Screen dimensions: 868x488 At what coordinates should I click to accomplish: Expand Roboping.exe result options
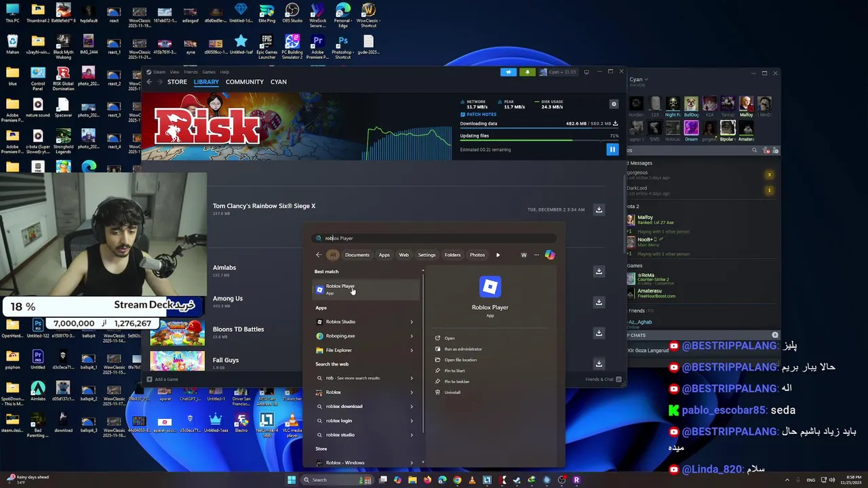tap(412, 336)
